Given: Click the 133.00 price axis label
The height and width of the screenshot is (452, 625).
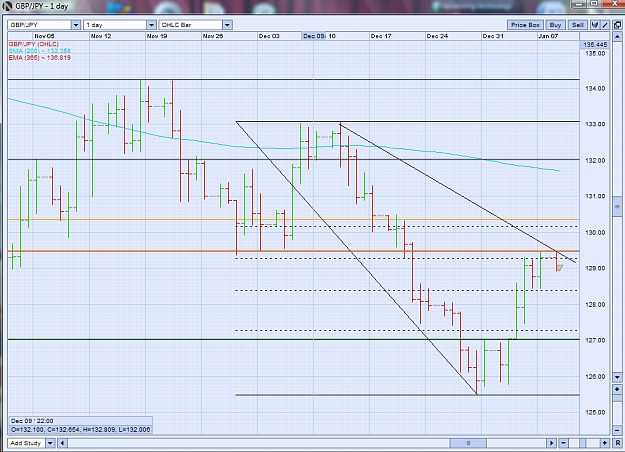Looking at the screenshot, I should (595, 124).
